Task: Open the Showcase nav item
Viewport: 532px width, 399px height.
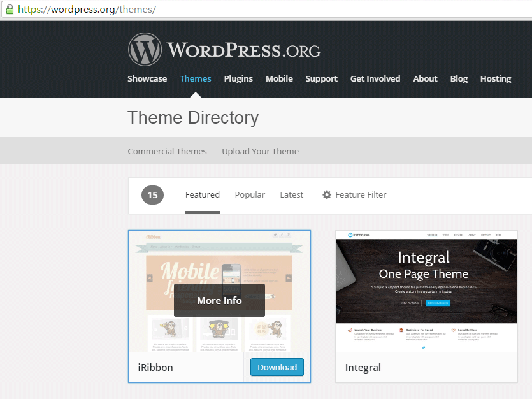Action: 147,78
